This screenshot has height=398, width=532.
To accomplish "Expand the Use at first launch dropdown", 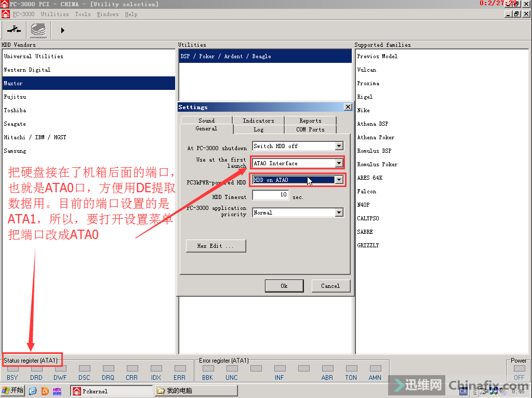I will (339, 163).
